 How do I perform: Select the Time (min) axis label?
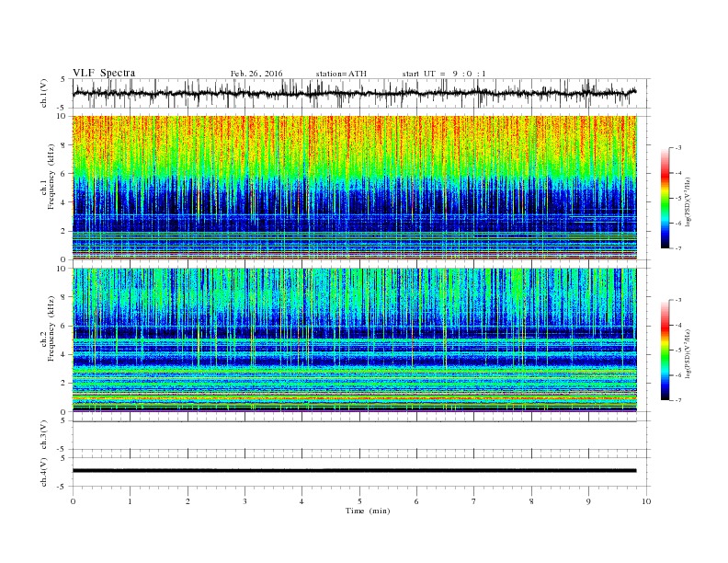[x=368, y=511]
